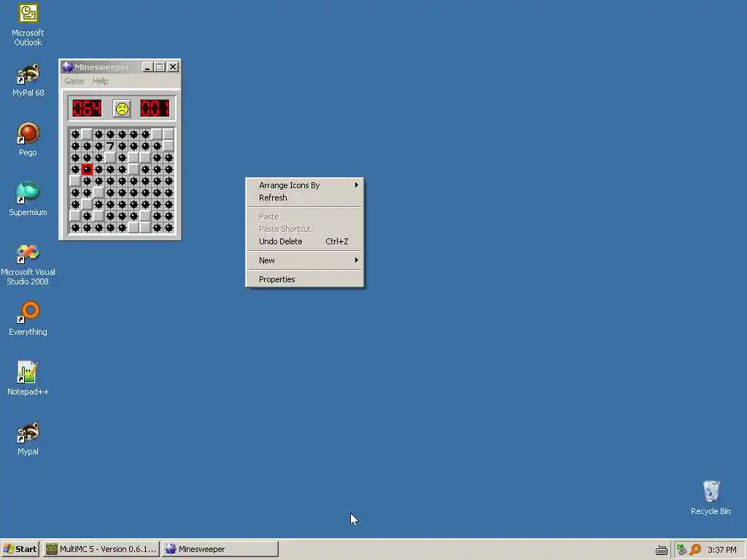
Task: Choose Properties from the context menu
Action: coord(304,279)
